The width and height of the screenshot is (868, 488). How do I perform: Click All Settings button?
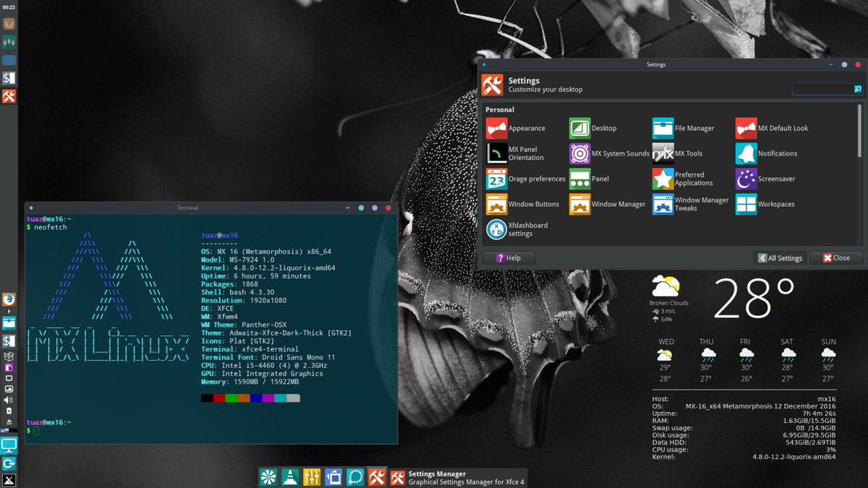tap(780, 258)
